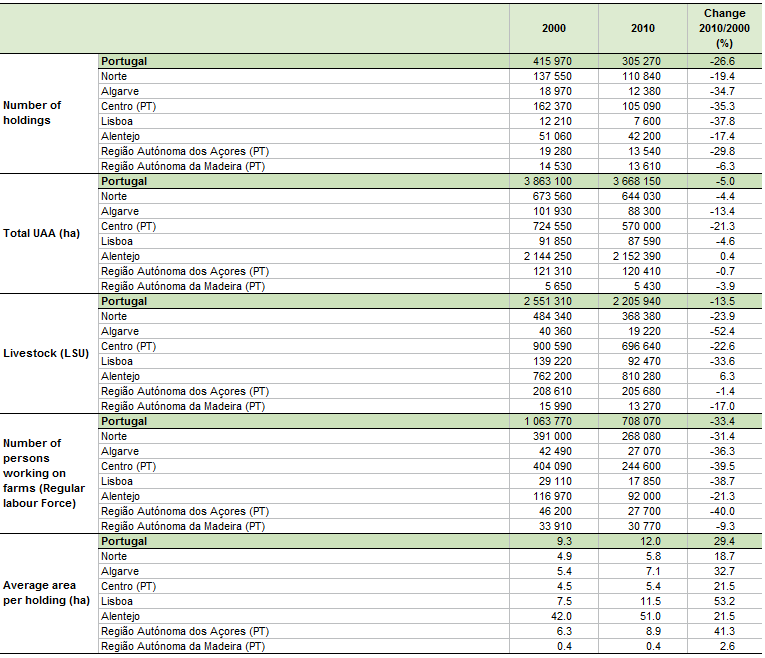765x658 pixels.
Task: Click the value 404 090 for Centro labour
Action: 552,466
